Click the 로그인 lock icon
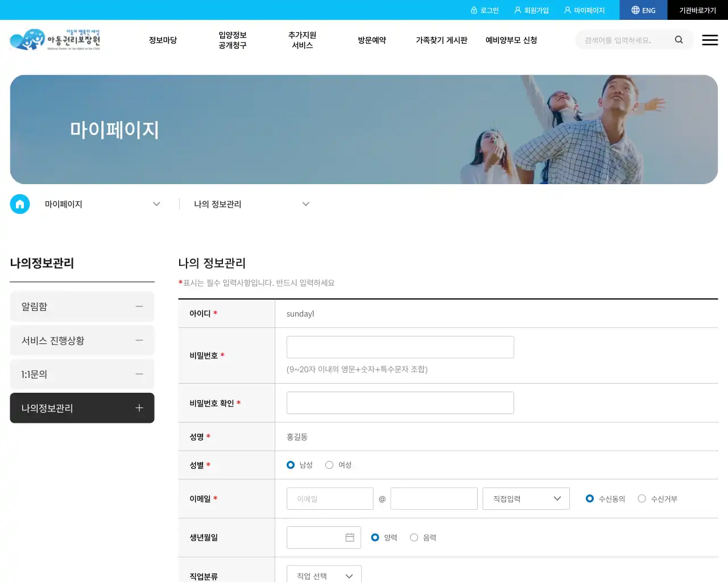This screenshot has height=582, width=728. tap(474, 10)
